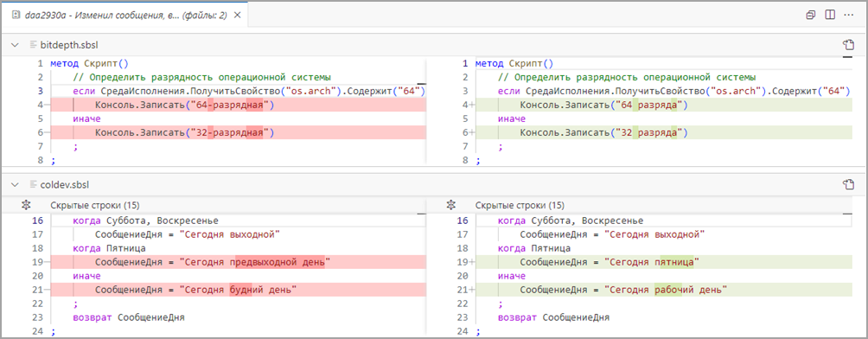The image size is (868, 339).
Task: Click "Скрытые строки (15)" label in left pane
Action: click(x=87, y=206)
